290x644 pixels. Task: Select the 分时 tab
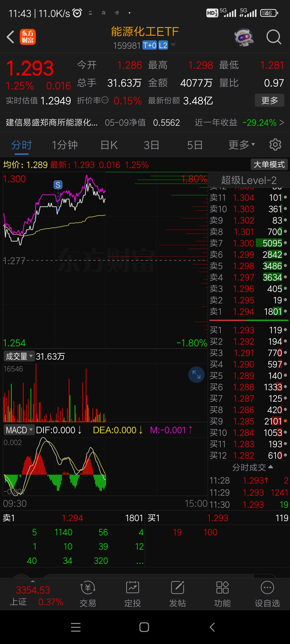[x=22, y=145]
